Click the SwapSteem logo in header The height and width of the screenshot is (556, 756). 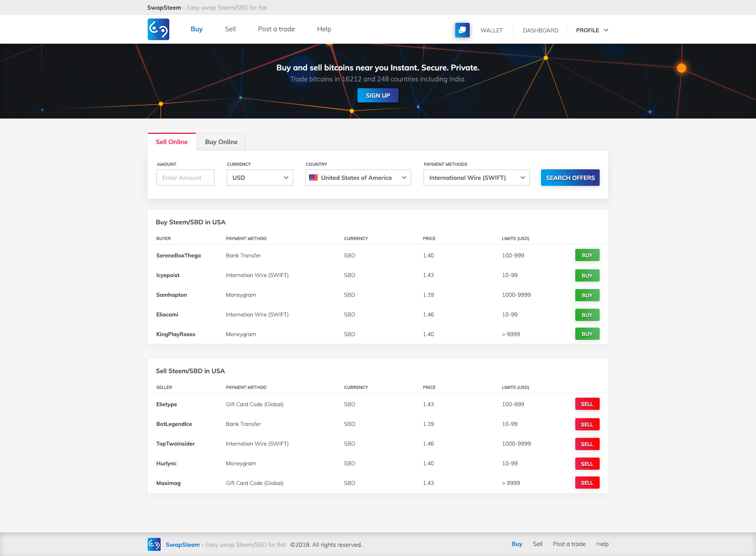tap(158, 29)
